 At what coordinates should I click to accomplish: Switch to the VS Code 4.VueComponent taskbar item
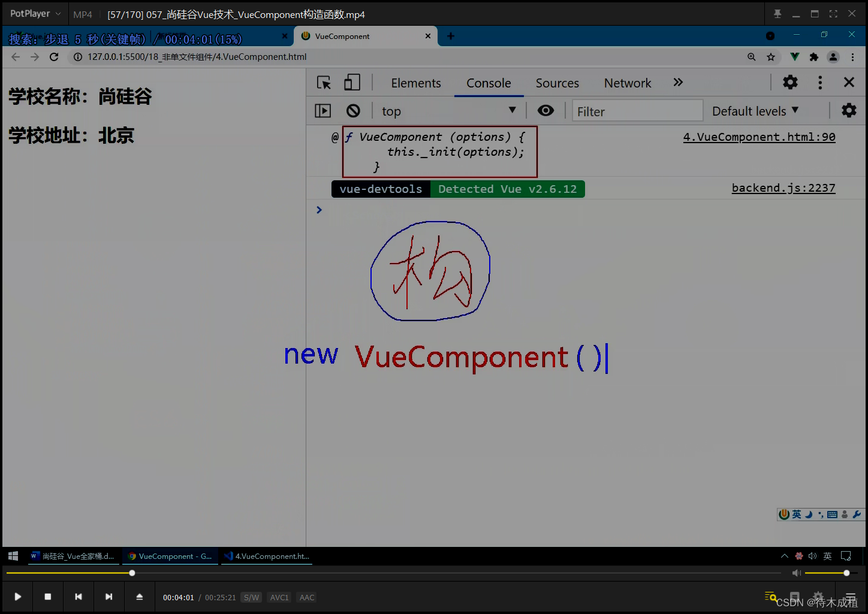267,556
